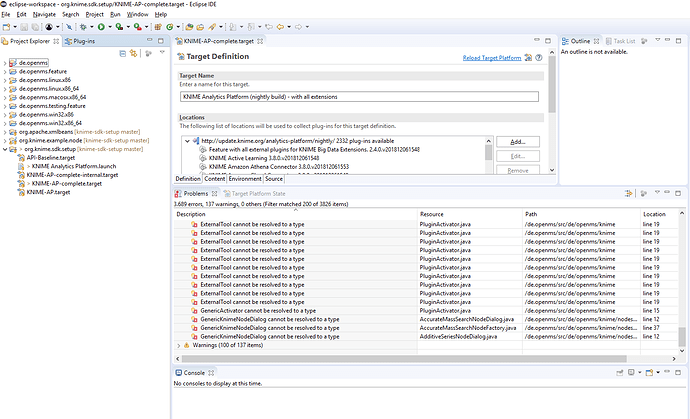Image resolution: width=690 pixels, height=419 pixels.
Task: Select KNIME-AP-complete-internal.target file
Action: point(72,175)
